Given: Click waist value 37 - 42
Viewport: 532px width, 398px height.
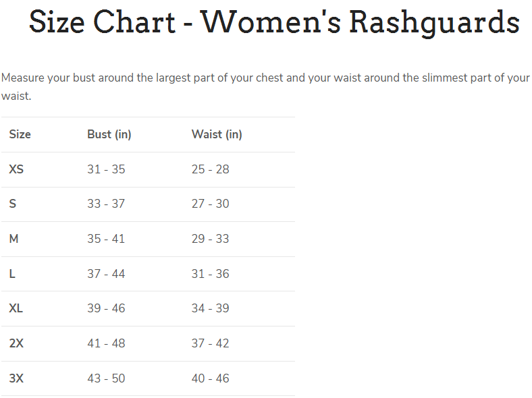Looking at the screenshot, I should [x=210, y=343].
